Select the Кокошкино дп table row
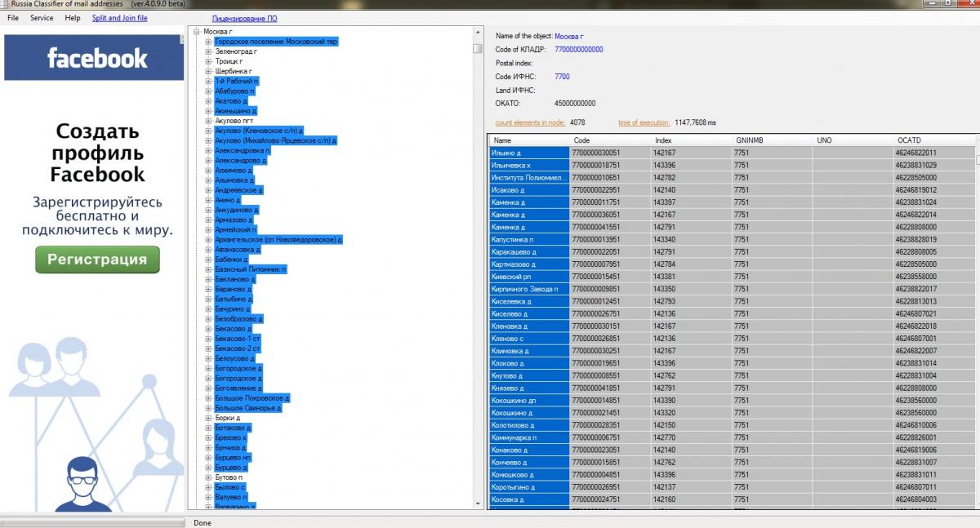Screen dimensions: 980x528 click(732, 401)
